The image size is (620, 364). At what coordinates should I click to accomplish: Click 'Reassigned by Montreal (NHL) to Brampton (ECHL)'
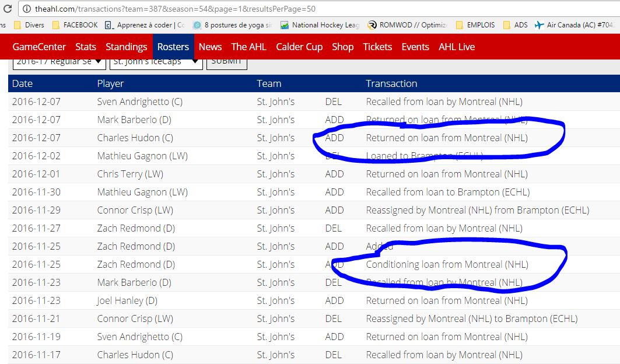pyautogui.click(x=472, y=319)
